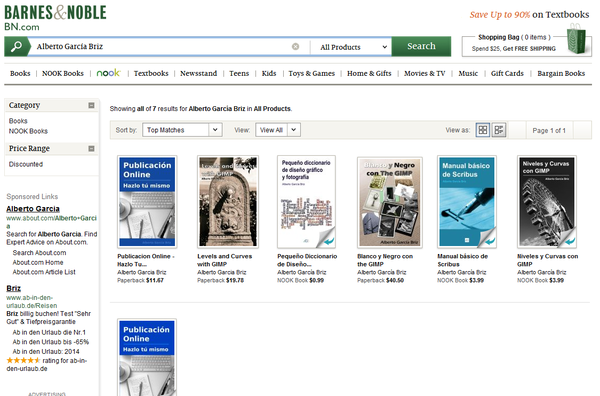Image resolution: width=600 pixels, height=396 pixels.
Task: Filter by Discounted price range
Action: coord(26,164)
